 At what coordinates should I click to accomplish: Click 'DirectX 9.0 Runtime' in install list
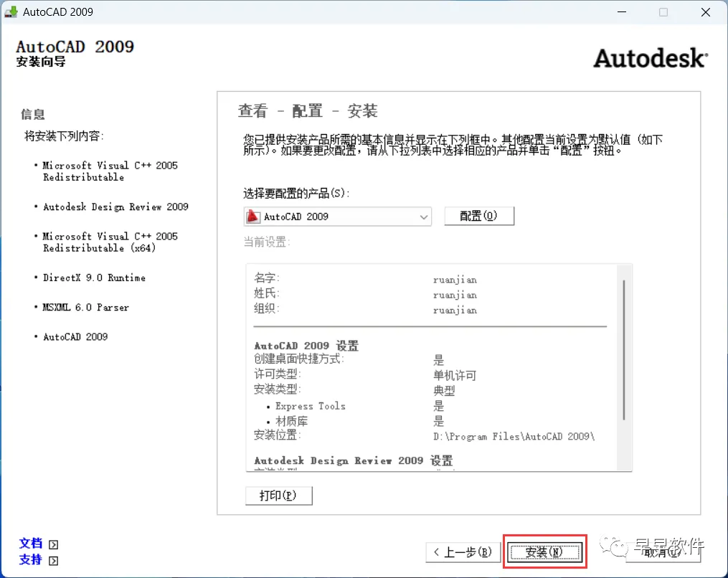94,278
